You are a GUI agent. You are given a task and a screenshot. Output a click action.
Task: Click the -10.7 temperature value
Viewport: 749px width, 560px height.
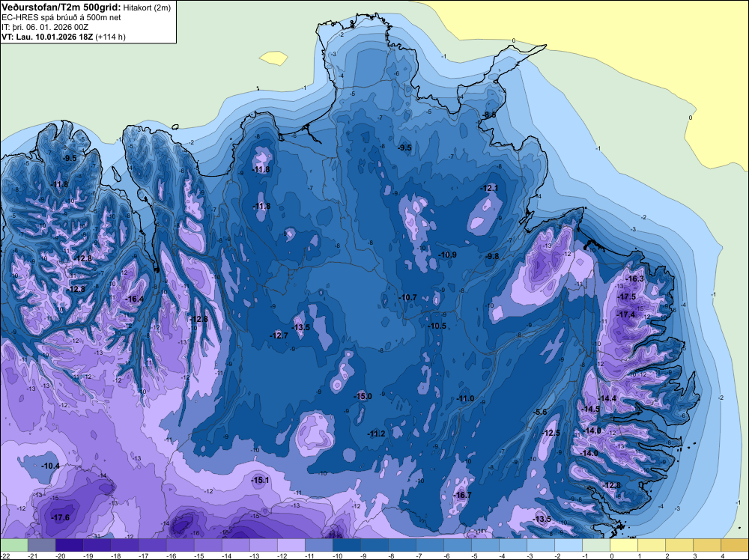click(x=408, y=297)
